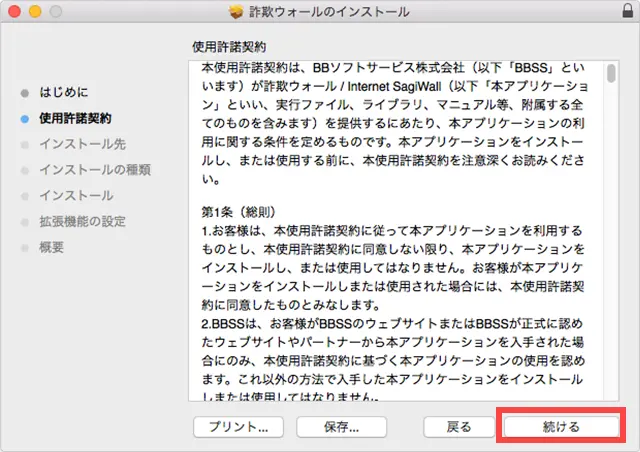Select the インストール先 step in the sidebar

[x=83, y=144]
